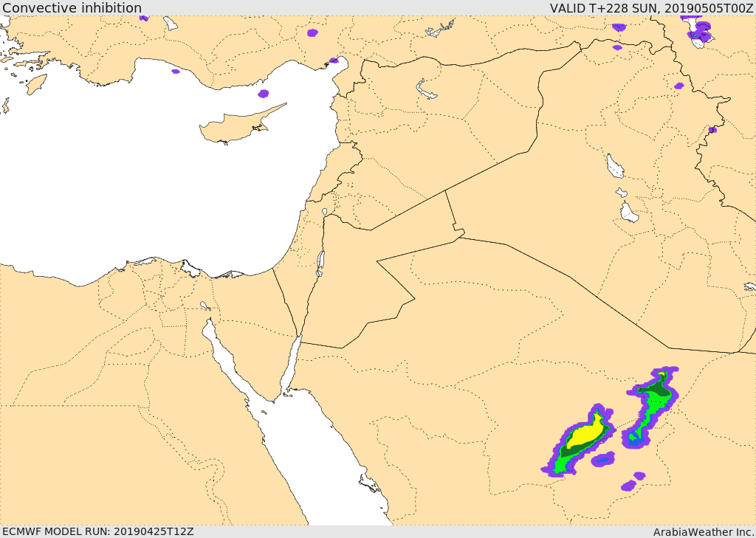Click the 'Convective inhibition' title text
The image size is (756, 538).
(x=72, y=8)
